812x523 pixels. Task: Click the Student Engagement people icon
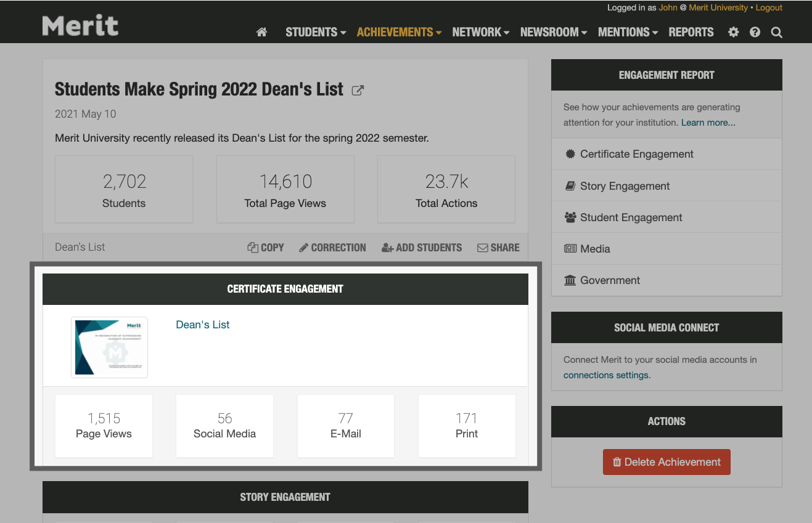pos(570,217)
